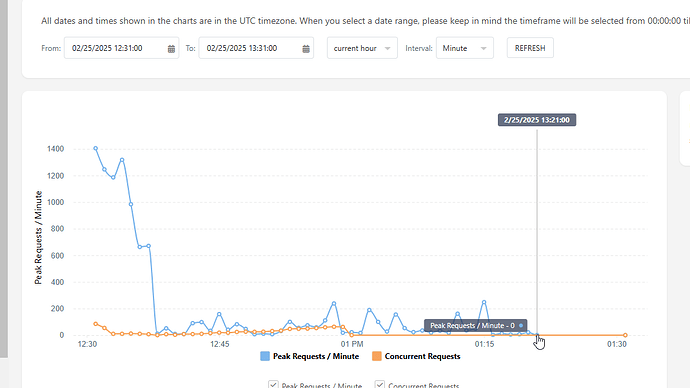Click the blue Peak Requests legend square
Image resolution: width=690 pixels, height=388 pixels.
click(265, 356)
